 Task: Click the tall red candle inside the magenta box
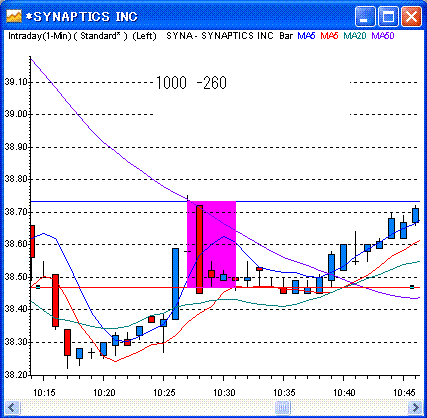coord(199,249)
